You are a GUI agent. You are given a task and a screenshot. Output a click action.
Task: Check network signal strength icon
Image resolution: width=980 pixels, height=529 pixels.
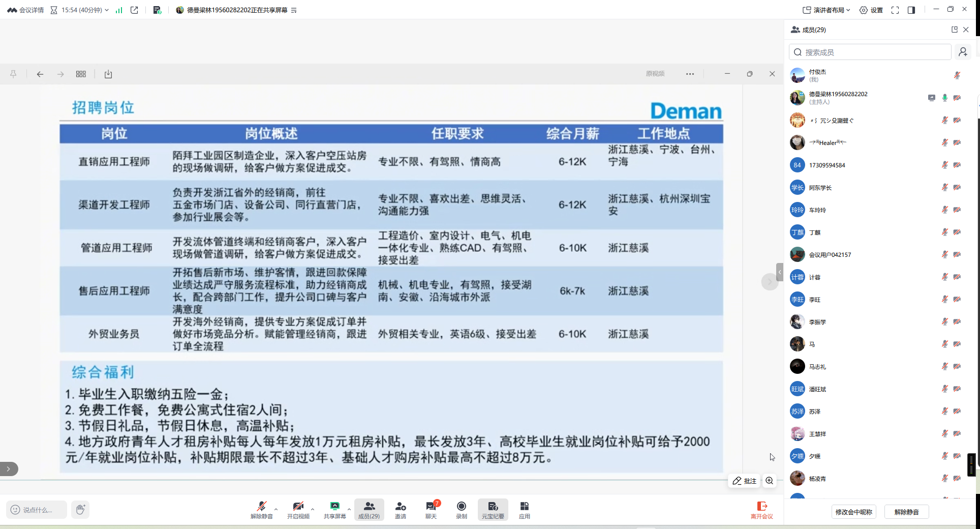119,10
